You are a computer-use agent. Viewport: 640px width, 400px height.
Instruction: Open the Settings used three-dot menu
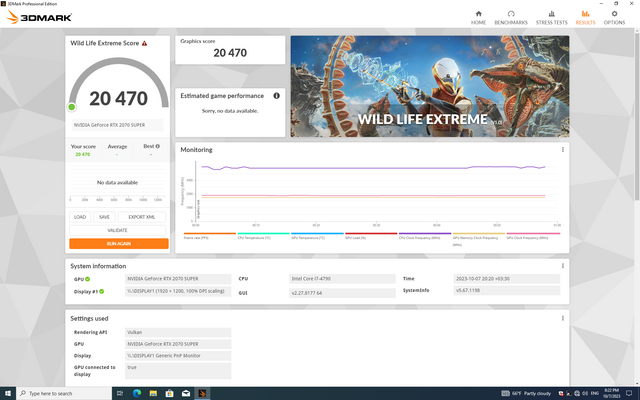563,318
